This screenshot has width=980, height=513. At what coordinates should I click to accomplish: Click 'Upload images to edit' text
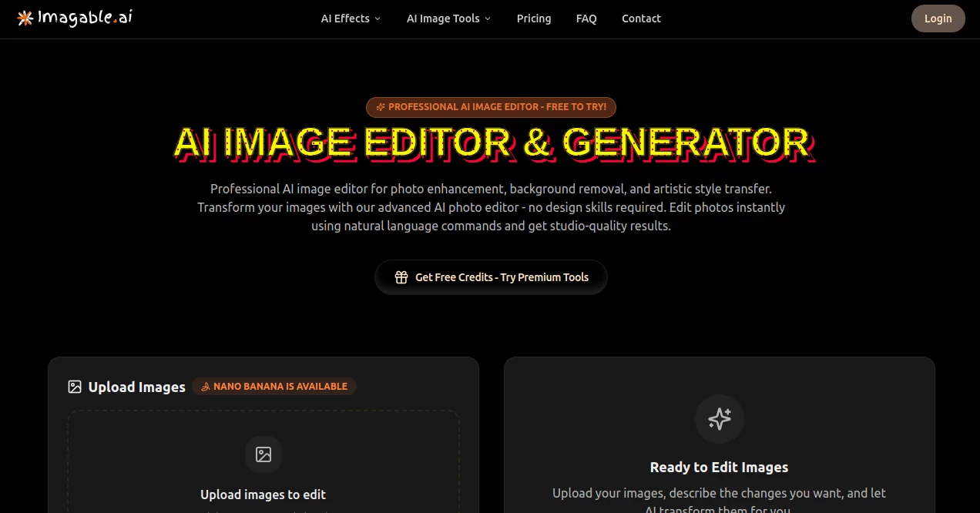pyautogui.click(x=263, y=495)
